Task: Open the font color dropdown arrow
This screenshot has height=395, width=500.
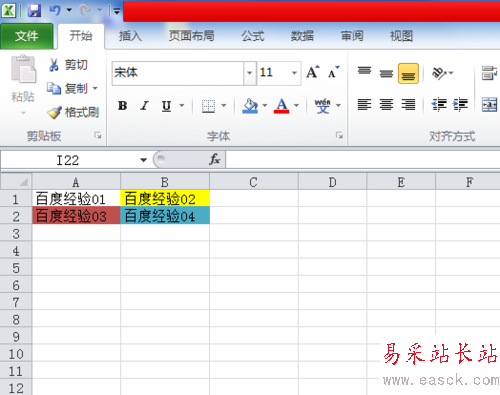Action: point(296,106)
